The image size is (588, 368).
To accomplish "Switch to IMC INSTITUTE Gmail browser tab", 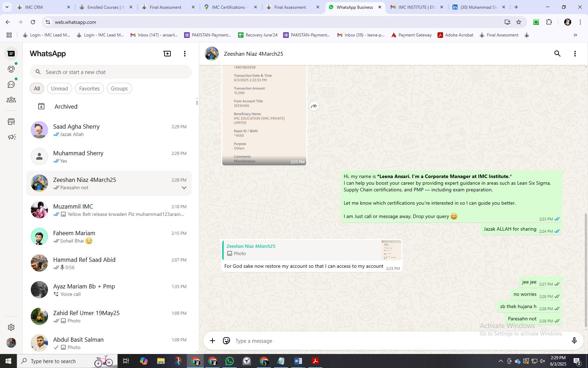I will 416,7.
